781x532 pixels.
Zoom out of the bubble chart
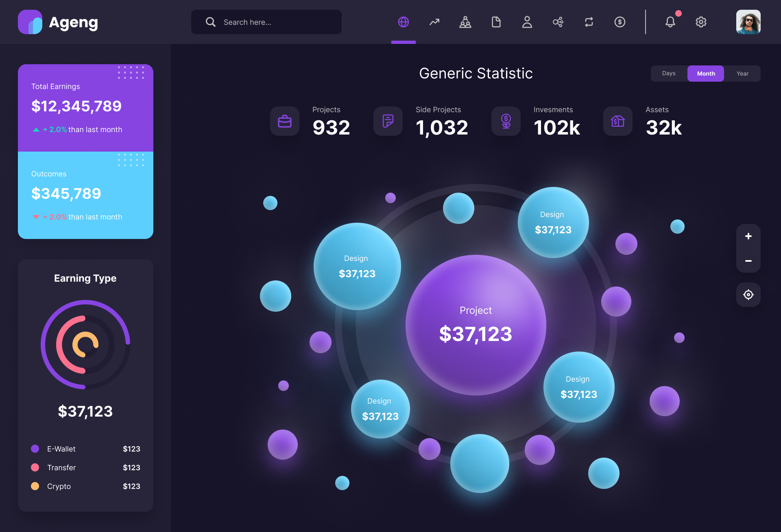tap(748, 261)
